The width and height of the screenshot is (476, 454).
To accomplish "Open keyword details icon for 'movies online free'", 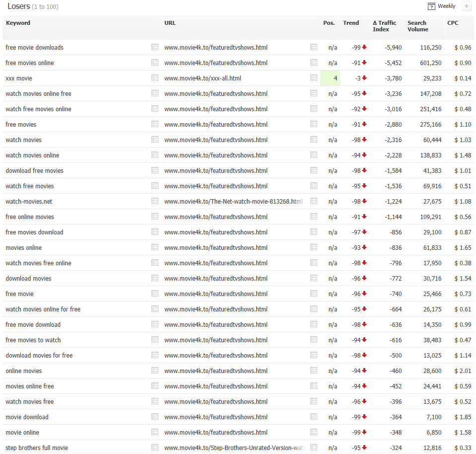I will point(155,386).
